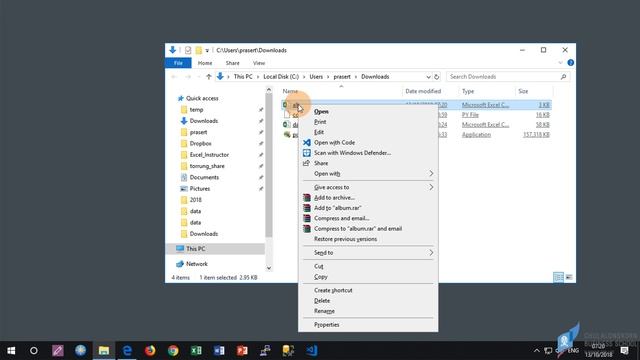Select Share in the context menu

(321, 163)
